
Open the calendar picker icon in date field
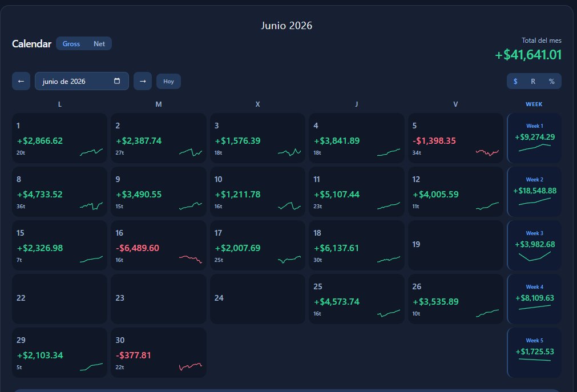click(x=117, y=81)
